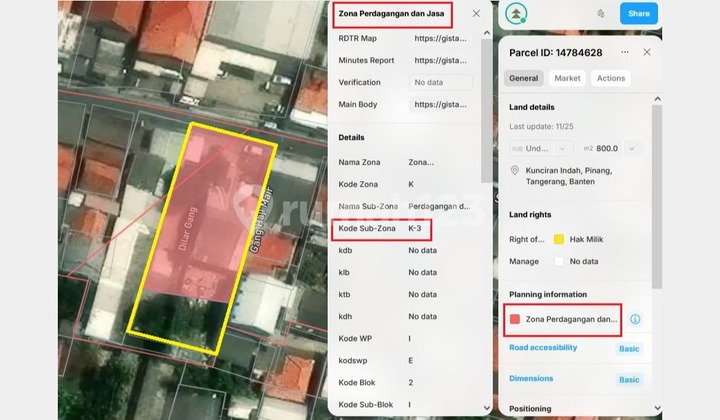This screenshot has width=720, height=420.
Task: Click the Share button
Action: (x=638, y=14)
